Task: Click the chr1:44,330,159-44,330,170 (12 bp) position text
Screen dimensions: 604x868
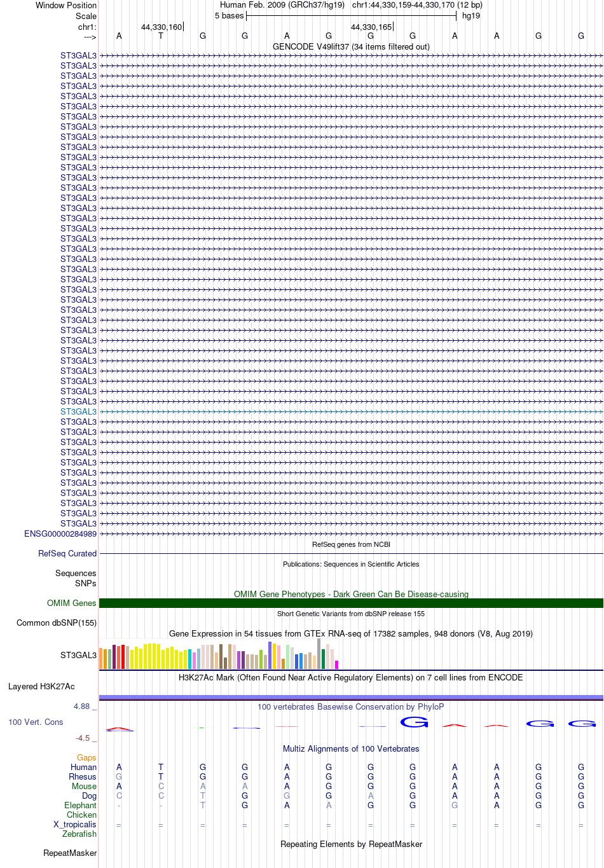Action: pos(417,4)
